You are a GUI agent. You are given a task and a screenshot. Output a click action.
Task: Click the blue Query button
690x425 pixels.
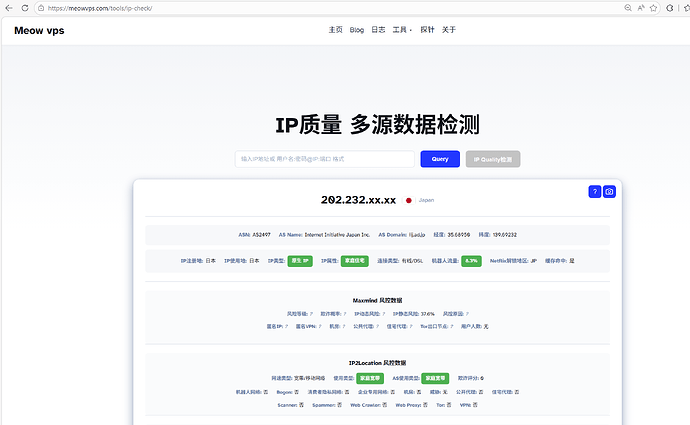pyautogui.click(x=440, y=159)
